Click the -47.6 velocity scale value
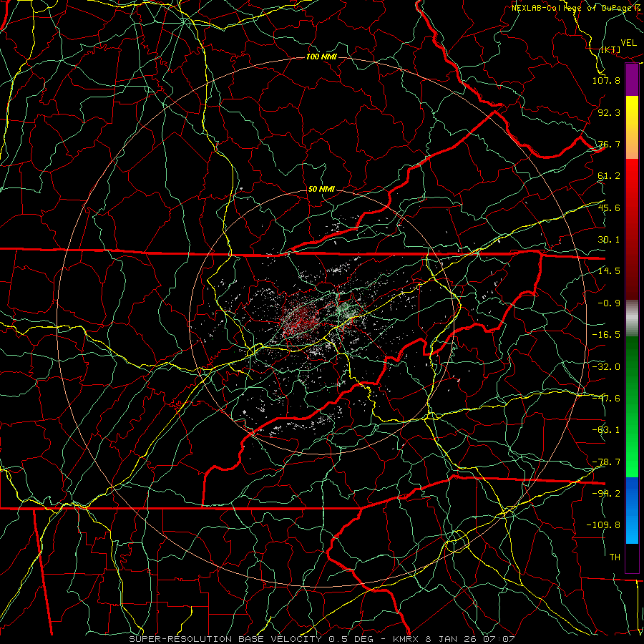 (x=606, y=399)
